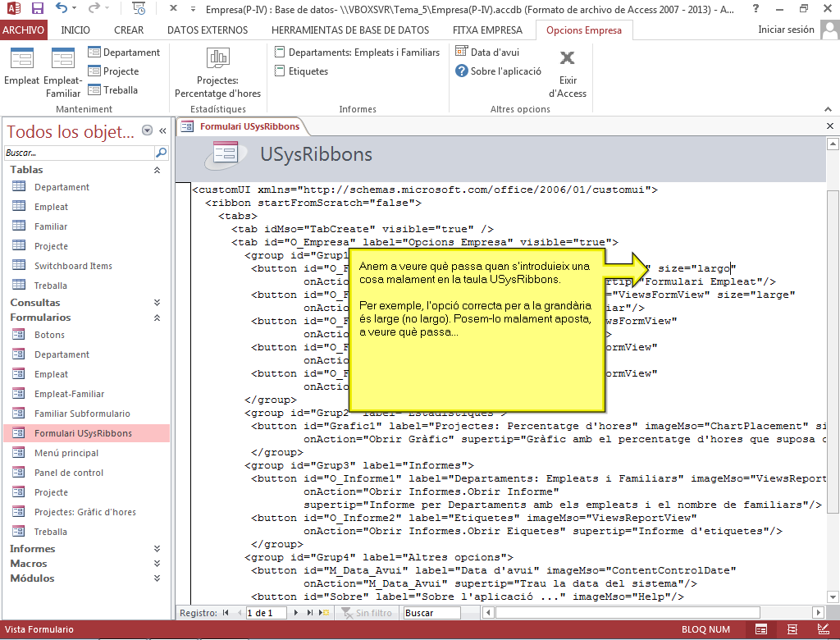The height and width of the screenshot is (640, 840).
Task: Switch to the INICIO ribbon tab
Action: point(75,30)
